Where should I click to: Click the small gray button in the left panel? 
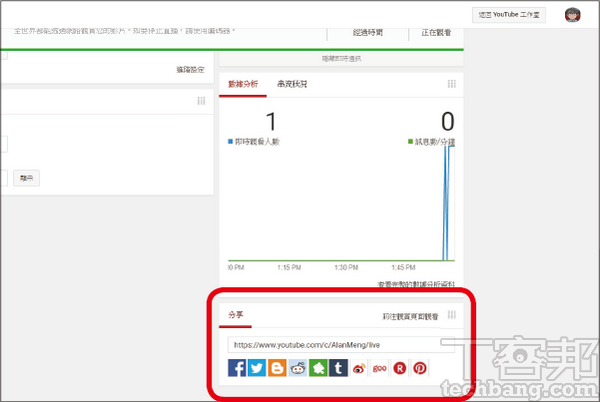[26, 178]
